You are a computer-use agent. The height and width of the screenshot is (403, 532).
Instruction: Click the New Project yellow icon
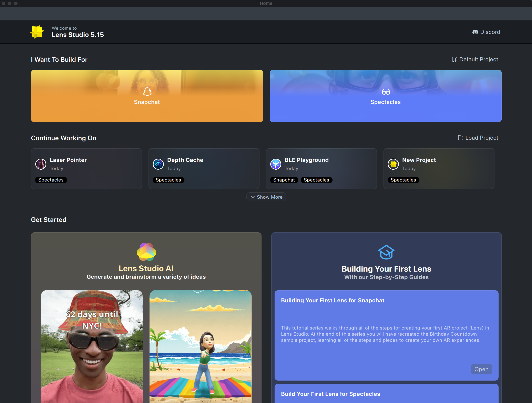[393, 164]
